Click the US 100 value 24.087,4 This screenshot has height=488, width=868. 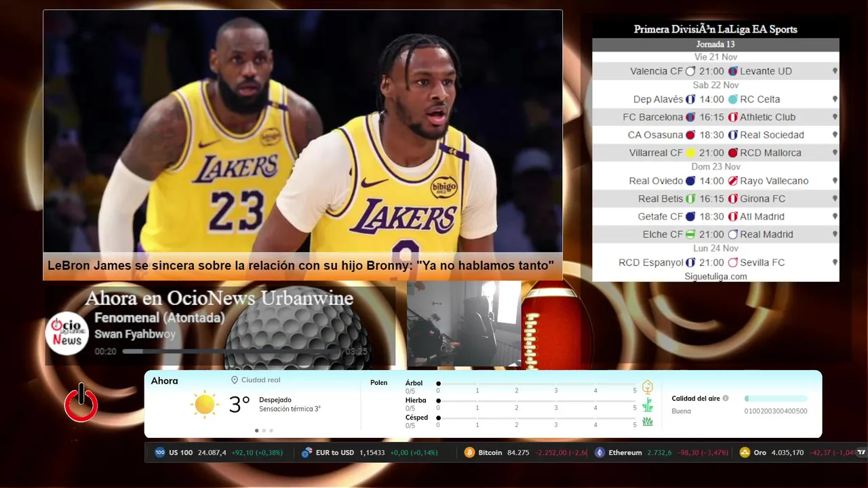(x=212, y=453)
